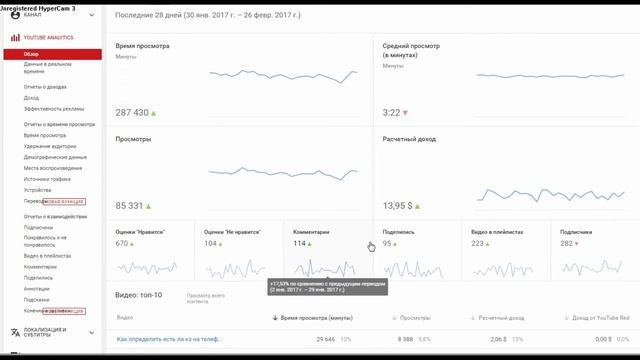640x360 pixels.
Task: Open Эффективность рекламы report
Action: [54, 109]
